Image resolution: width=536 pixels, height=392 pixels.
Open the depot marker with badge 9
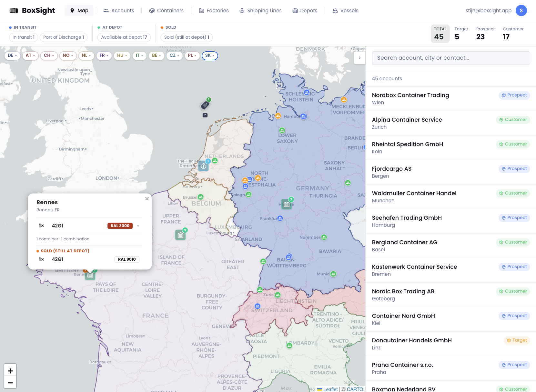pos(180,235)
